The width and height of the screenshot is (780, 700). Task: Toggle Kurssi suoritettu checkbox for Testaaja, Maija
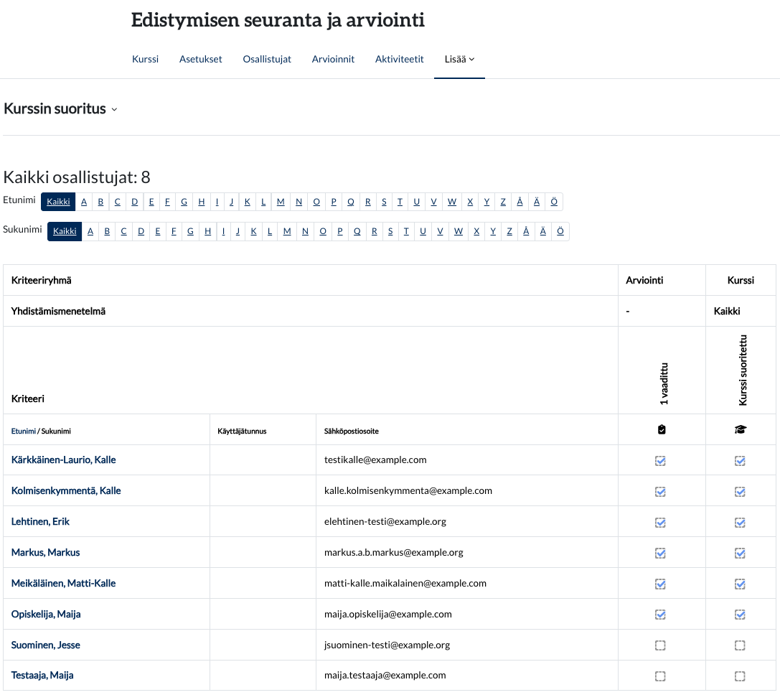(x=740, y=676)
